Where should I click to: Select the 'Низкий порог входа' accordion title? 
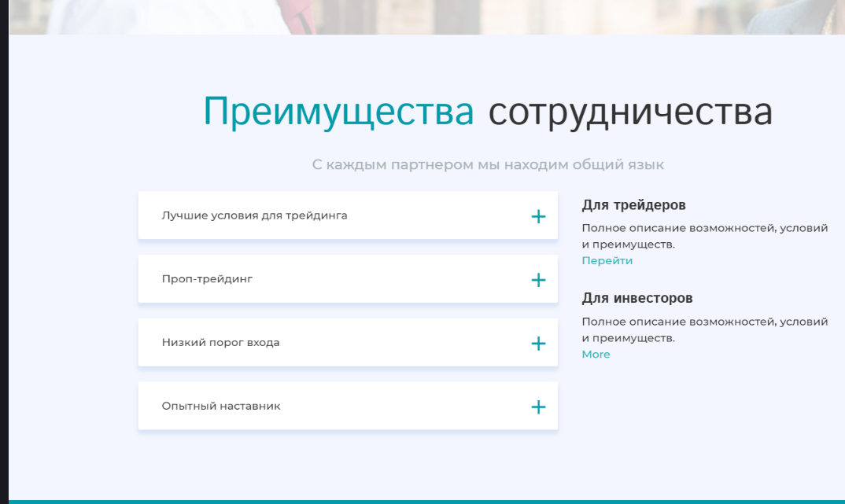click(x=220, y=343)
